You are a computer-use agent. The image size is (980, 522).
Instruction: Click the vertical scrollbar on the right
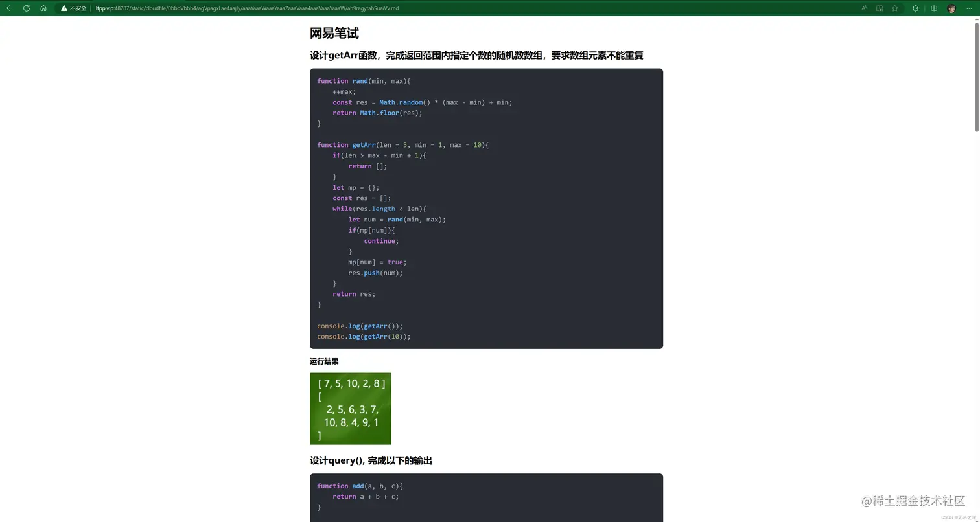pos(976,65)
